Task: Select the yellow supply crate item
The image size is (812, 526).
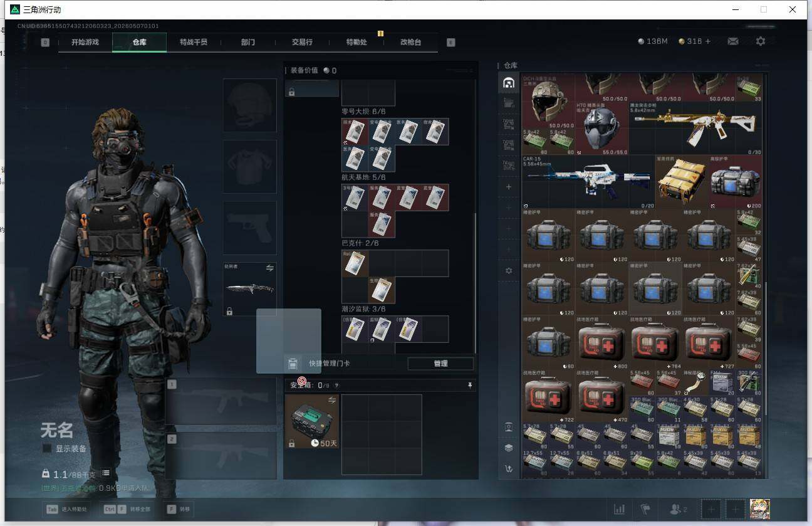Action: tap(682, 182)
